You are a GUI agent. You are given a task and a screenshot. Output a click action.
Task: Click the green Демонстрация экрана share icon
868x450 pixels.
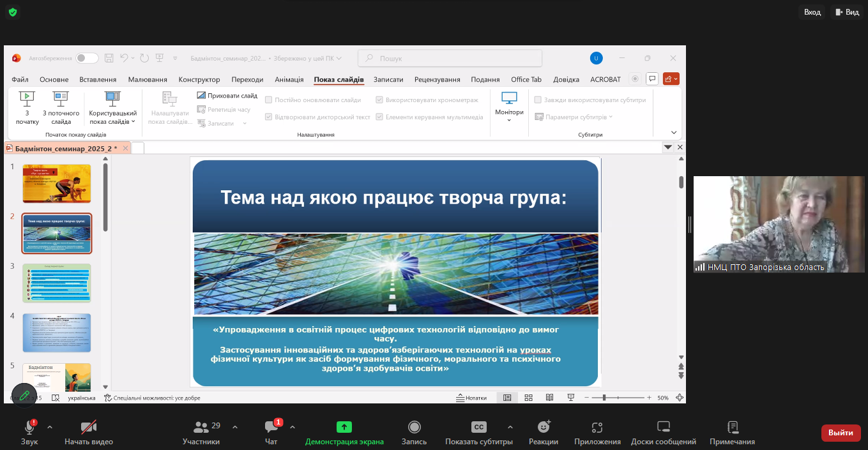(x=344, y=428)
